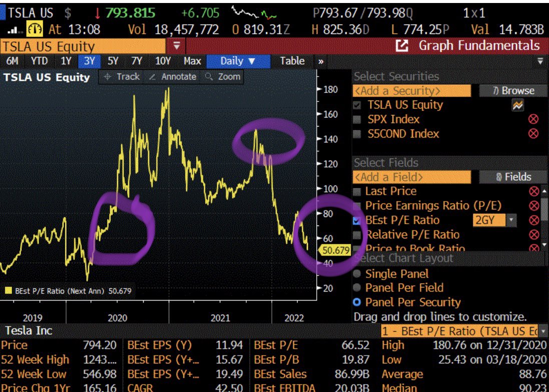Image resolution: width=549 pixels, height=392 pixels.
Task: Select Single Panel layout
Action: pos(357,274)
